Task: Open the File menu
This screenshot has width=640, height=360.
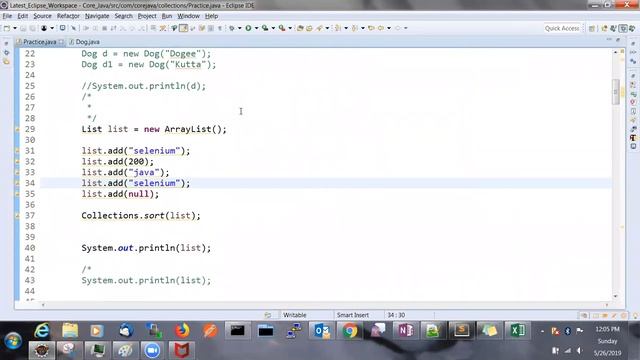Action: coord(7,16)
